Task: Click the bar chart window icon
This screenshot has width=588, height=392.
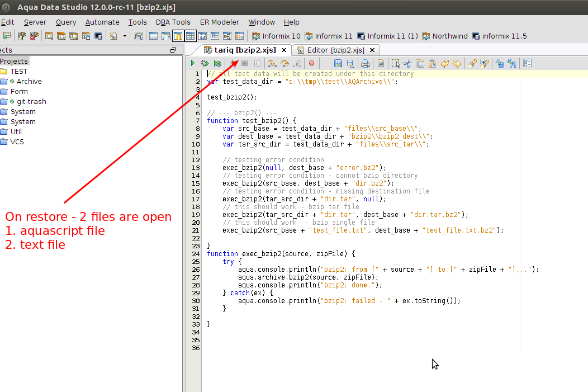Action: coord(239,36)
